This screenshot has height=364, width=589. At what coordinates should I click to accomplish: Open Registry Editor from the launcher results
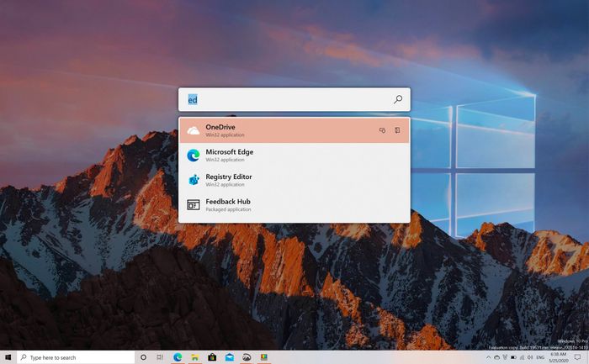[294, 180]
